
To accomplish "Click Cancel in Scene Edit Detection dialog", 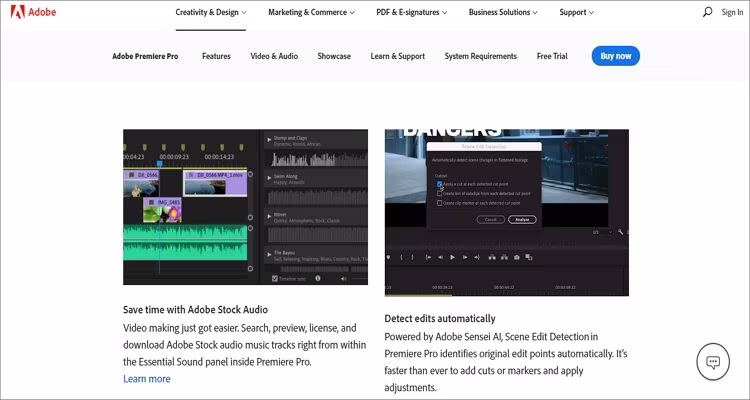I will 491,220.
